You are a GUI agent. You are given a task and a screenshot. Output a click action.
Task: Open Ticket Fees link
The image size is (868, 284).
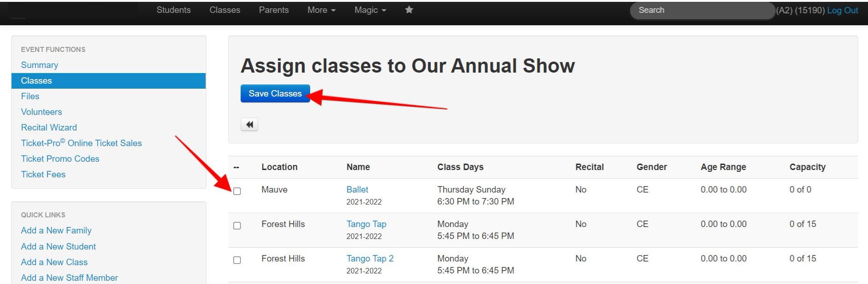[x=43, y=174]
